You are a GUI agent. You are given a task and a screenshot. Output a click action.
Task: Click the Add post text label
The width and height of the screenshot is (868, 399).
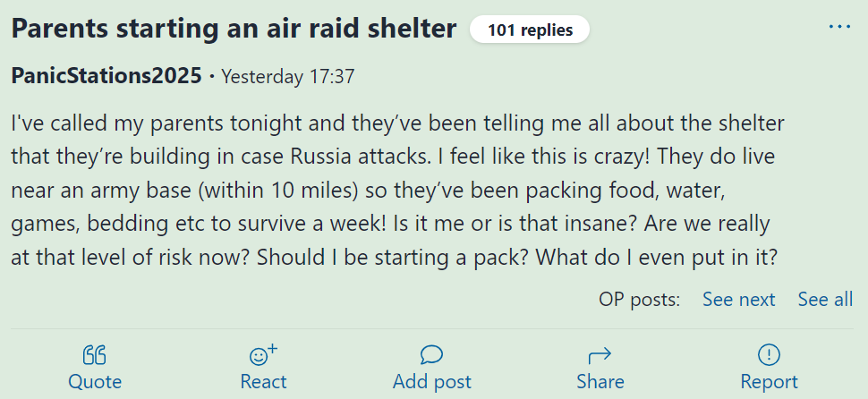click(432, 382)
